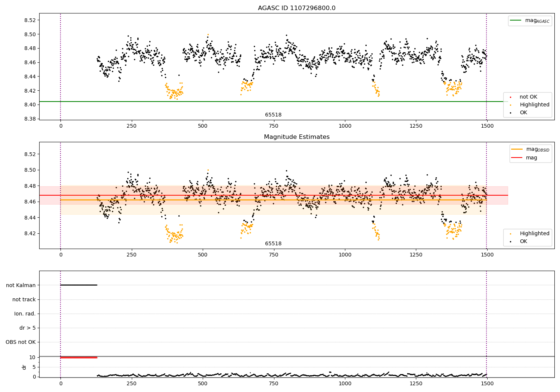Click the 1500 x-tick of the top plot
Image resolution: width=560 pixels, height=392 pixels.
[x=487, y=126]
